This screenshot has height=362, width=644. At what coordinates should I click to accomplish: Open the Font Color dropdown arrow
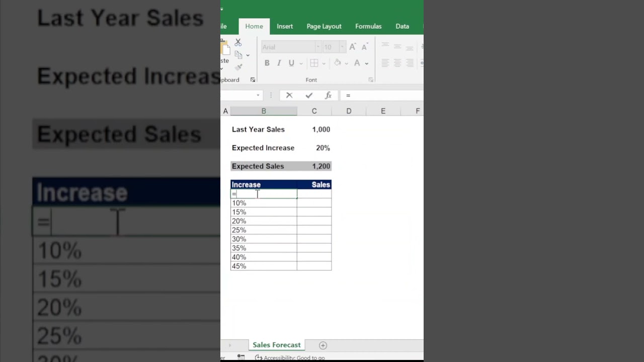pos(366,63)
